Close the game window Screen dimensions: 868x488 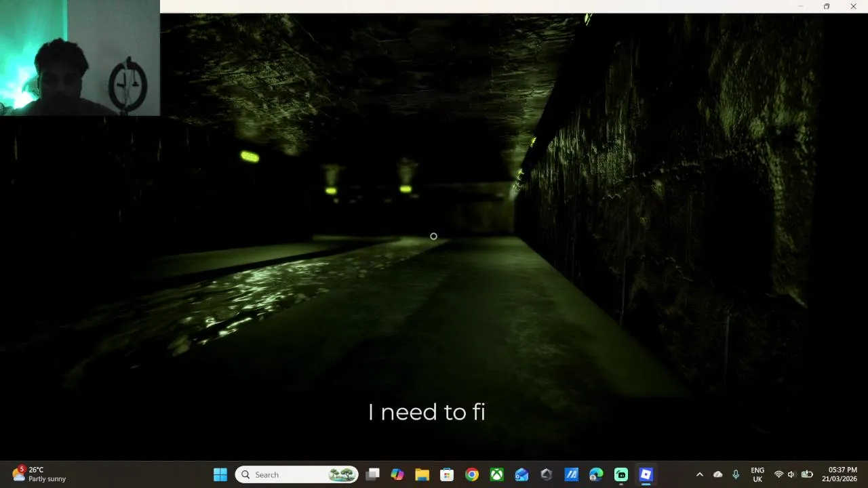pyautogui.click(x=853, y=6)
